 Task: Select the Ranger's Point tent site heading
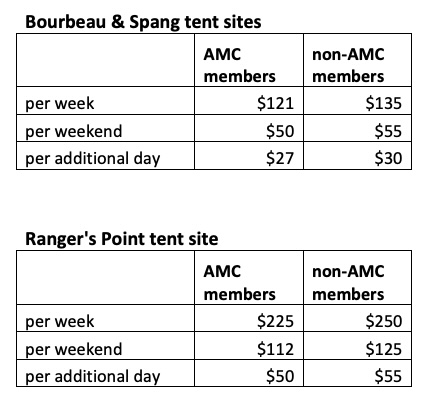click(x=122, y=239)
